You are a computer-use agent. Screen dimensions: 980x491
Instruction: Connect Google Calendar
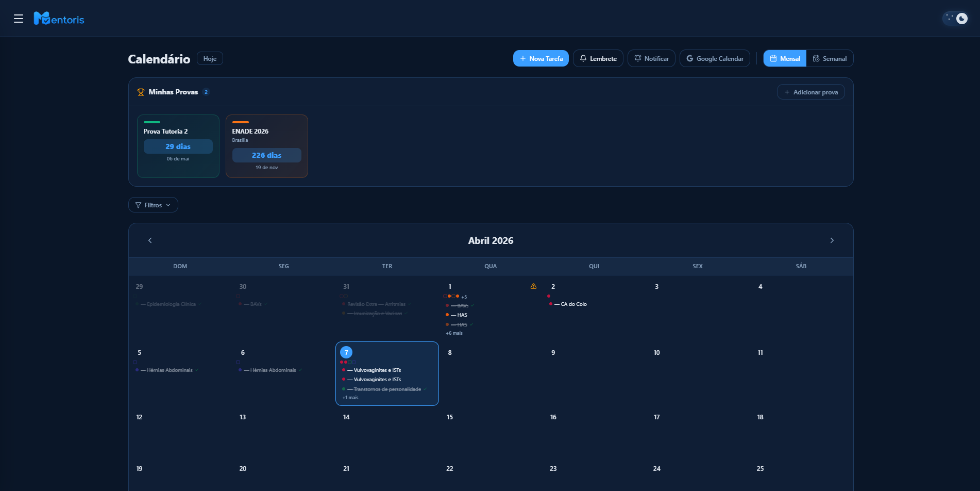pyautogui.click(x=715, y=58)
